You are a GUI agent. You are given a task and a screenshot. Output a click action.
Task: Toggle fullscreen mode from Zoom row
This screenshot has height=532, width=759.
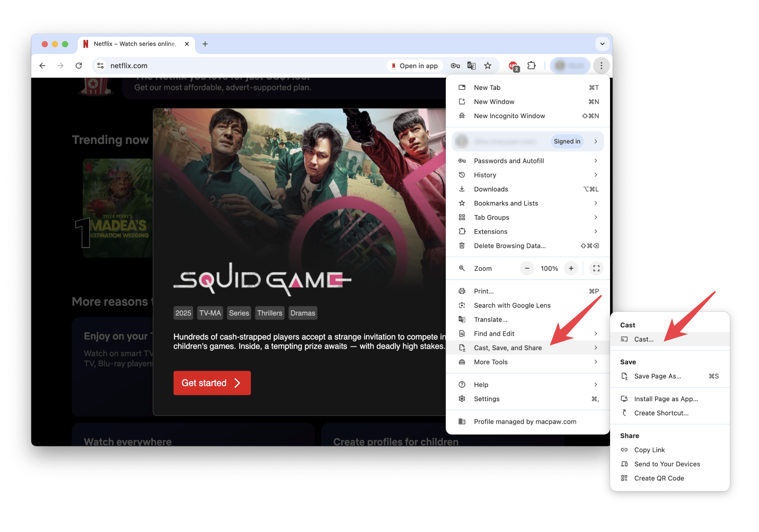point(596,268)
